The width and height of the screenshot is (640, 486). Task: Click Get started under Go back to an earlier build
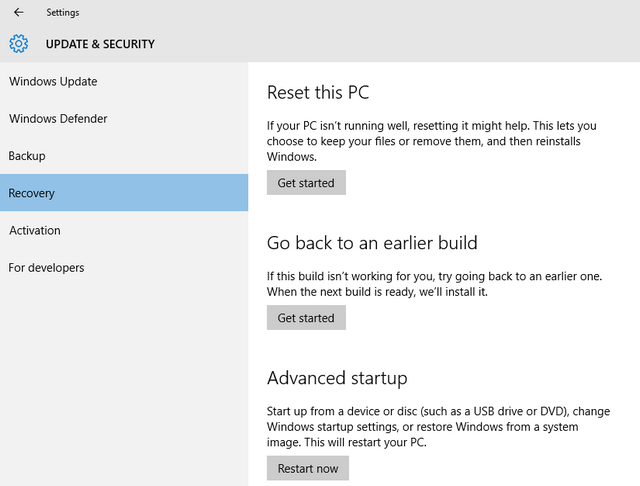point(306,317)
